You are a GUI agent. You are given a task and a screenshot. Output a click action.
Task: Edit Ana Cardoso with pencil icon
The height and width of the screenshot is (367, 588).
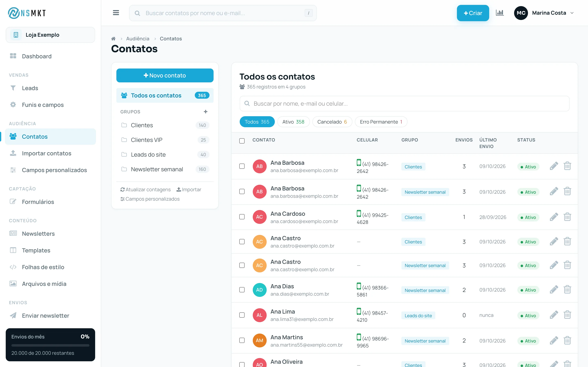(554, 217)
